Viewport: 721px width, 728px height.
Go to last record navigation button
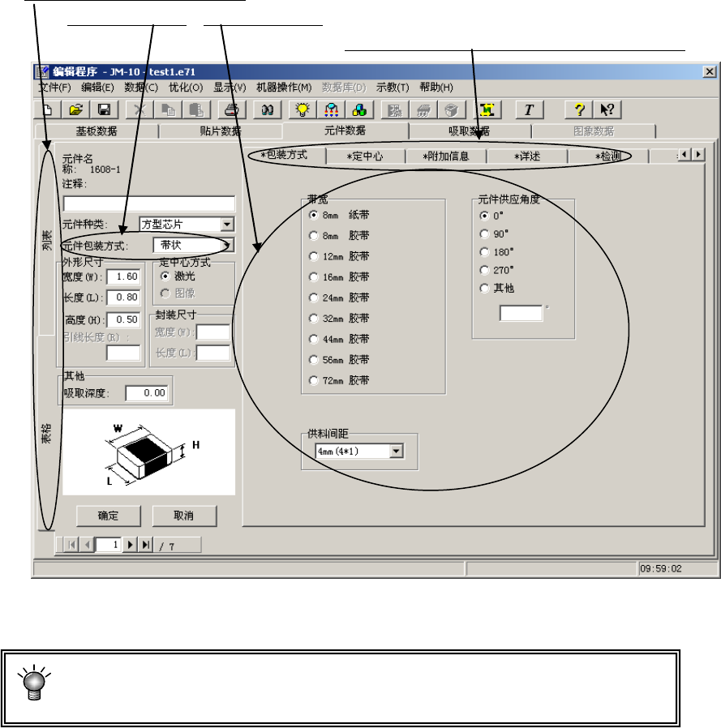point(146,545)
